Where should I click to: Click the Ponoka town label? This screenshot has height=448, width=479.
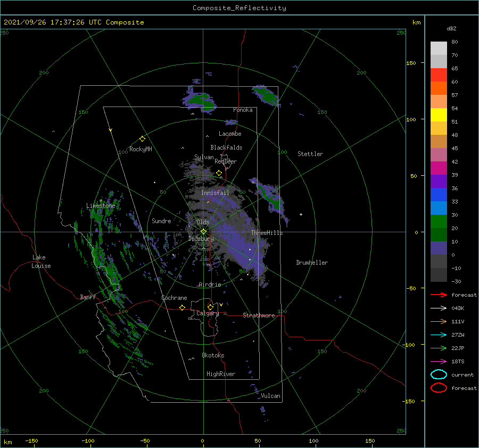pos(243,110)
